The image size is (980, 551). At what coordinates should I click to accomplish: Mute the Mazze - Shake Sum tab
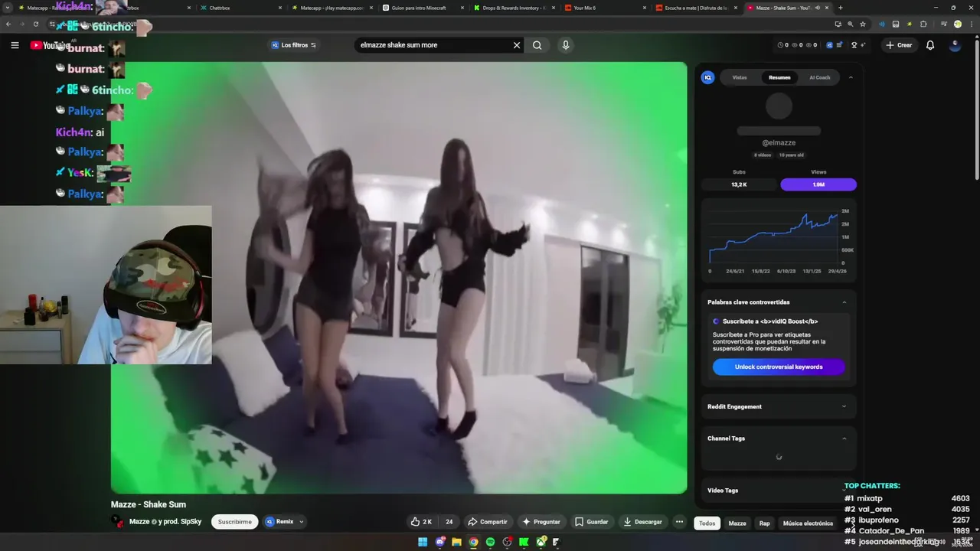click(x=817, y=8)
